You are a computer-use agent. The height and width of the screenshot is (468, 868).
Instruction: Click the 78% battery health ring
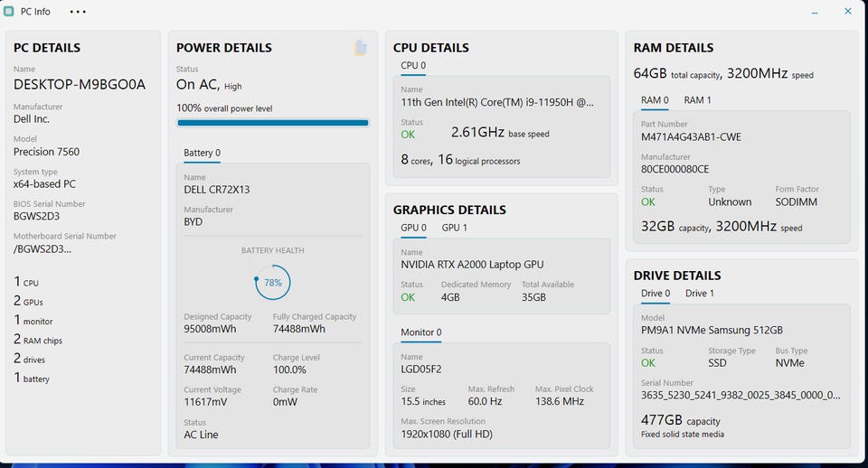click(273, 283)
